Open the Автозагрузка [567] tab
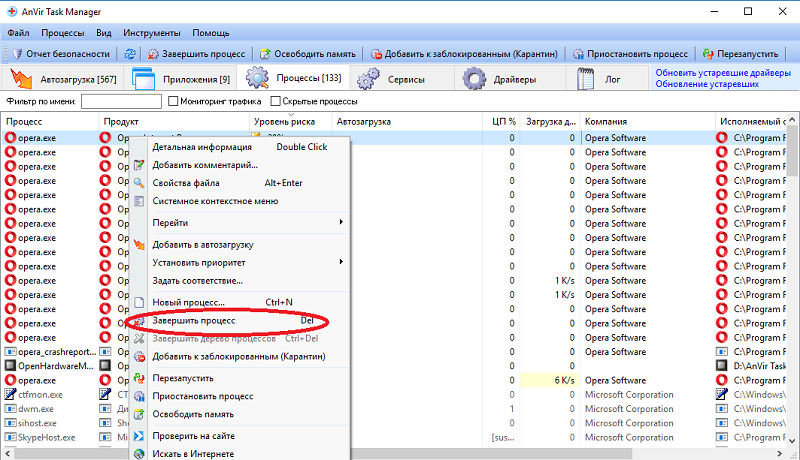The height and width of the screenshot is (460, 800). (x=63, y=79)
